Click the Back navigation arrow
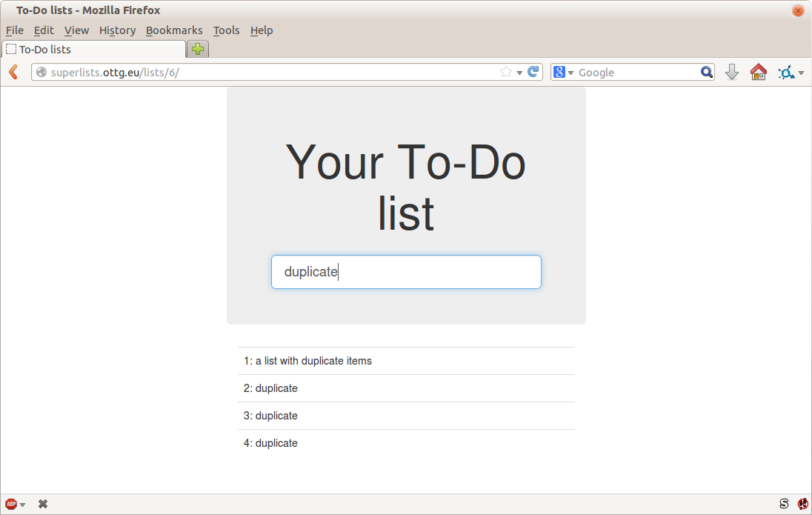Image resolution: width=812 pixels, height=515 pixels. coord(13,72)
